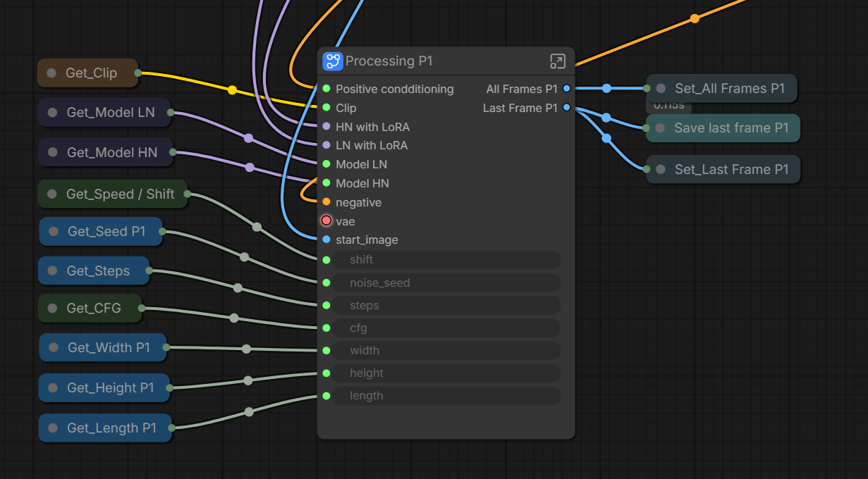
Task: Collapse the Get_Seed P1 node dot
Action: pyautogui.click(x=53, y=231)
